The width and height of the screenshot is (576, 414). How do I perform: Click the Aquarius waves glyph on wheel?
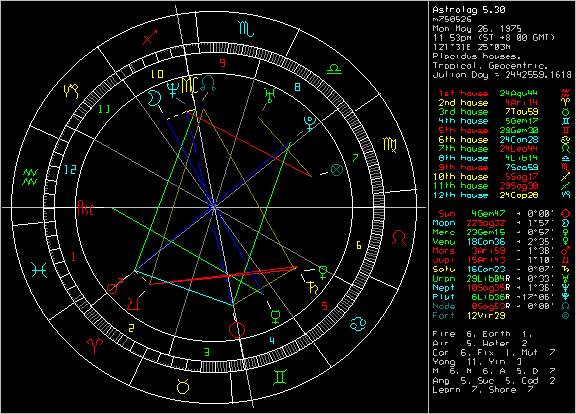30,177
